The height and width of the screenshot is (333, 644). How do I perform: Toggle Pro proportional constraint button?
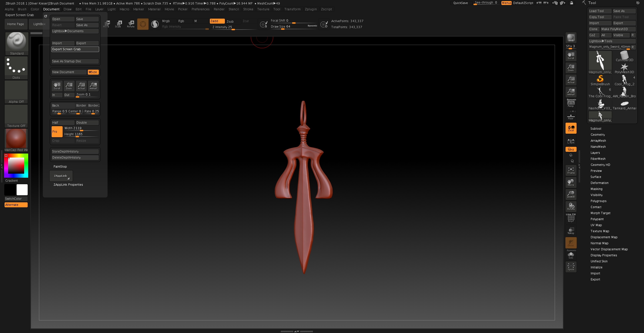[x=57, y=132]
